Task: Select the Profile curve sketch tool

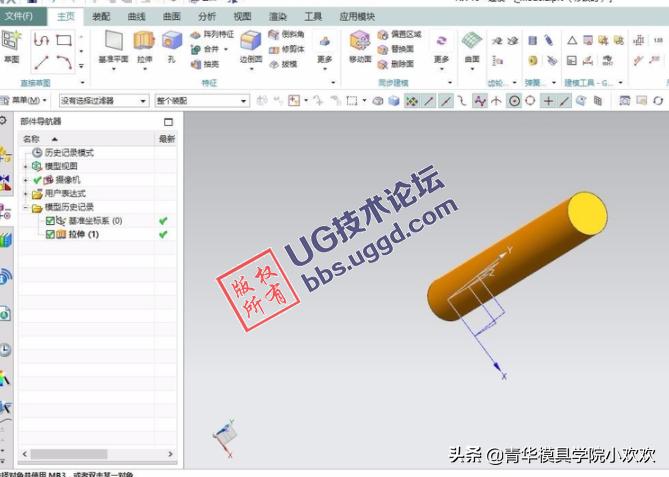Action: (41, 40)
